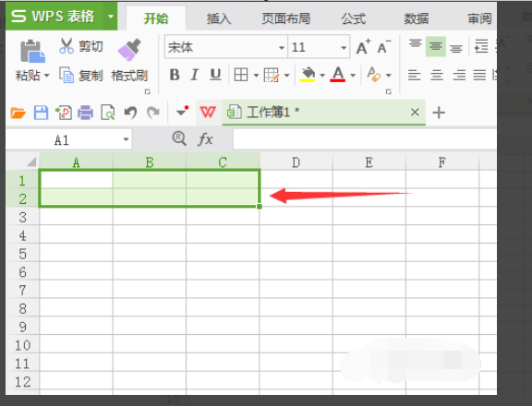532x406 pixels.
Task: Align text right
Action: (459, 75)
